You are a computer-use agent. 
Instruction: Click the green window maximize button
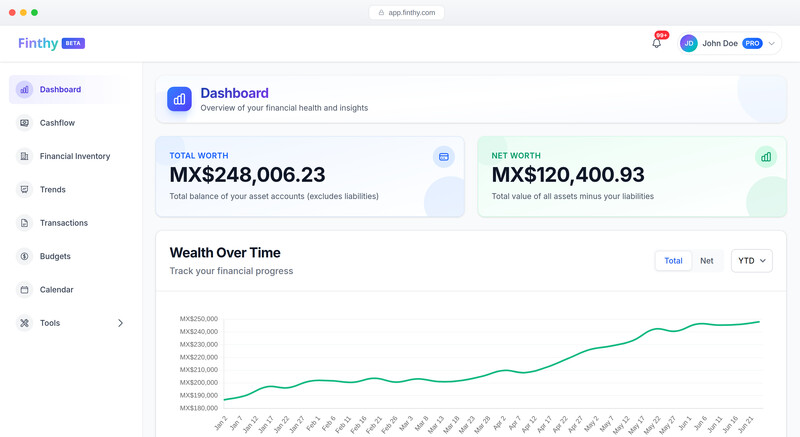pos(34,12)
